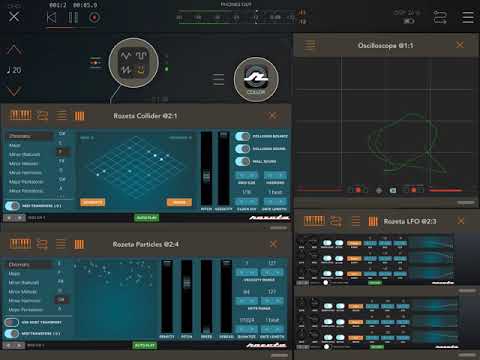
Task: Decrease tempo with the down arrow
Action: point(14,91)
